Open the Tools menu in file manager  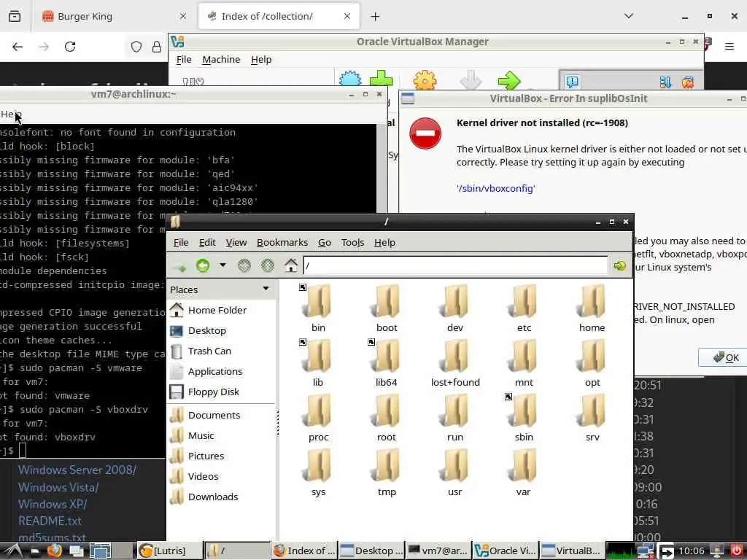point(352,242)
